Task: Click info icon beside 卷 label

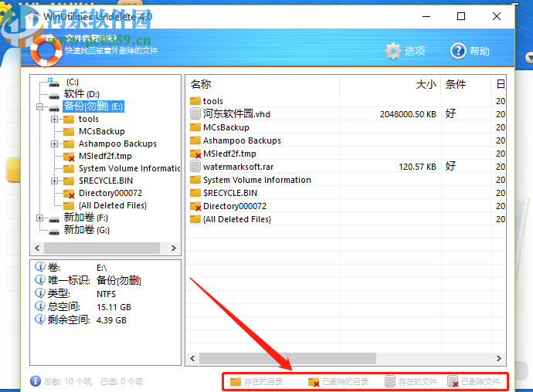Action: tap(39, 267)
